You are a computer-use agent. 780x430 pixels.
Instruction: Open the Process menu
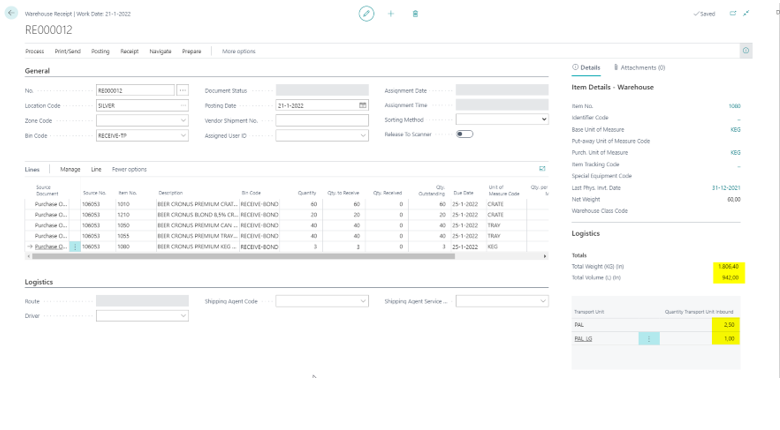35,51
